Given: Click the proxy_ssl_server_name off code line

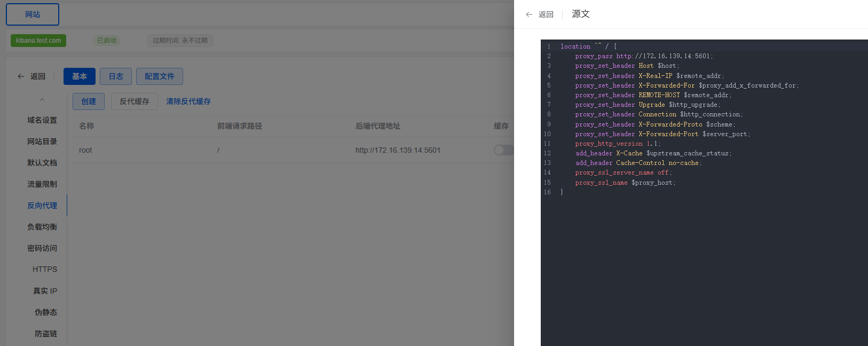Looking at the screenshot, I should [x=624, y=172].
